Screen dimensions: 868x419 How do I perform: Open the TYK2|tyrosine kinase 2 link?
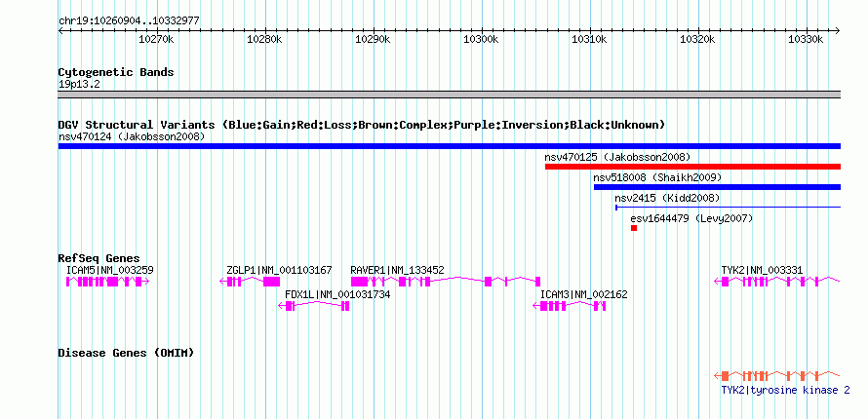785,391
